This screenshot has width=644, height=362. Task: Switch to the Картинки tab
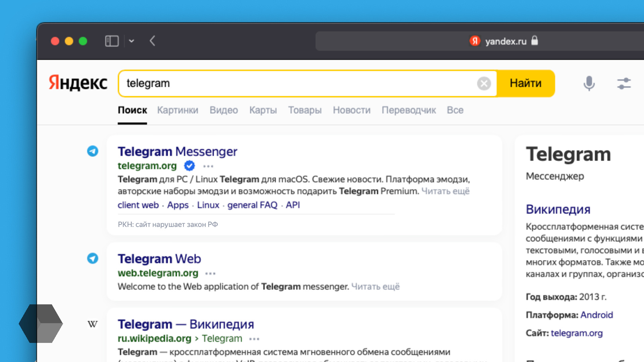(178, 110)
